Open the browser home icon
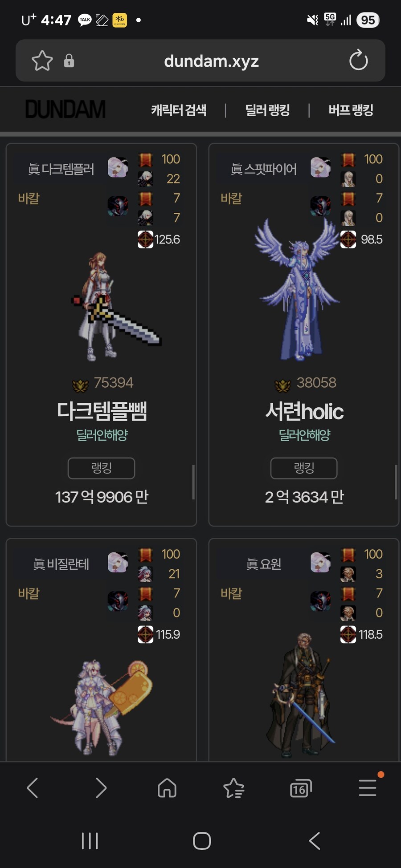The image size is (401, 868). pyautogui.click(x=167, y=788)
